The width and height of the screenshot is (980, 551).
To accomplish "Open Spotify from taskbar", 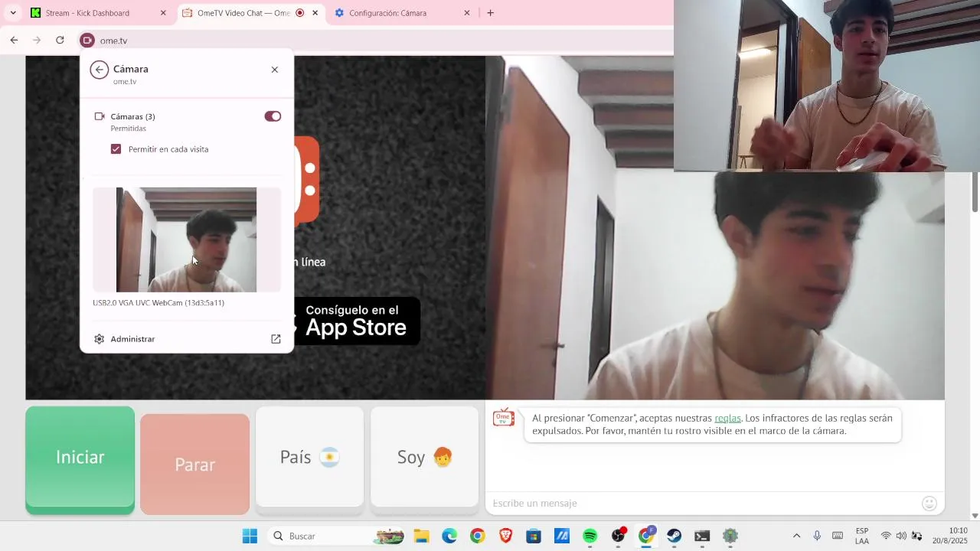I will pyautogui.click(x=590, y=536).
